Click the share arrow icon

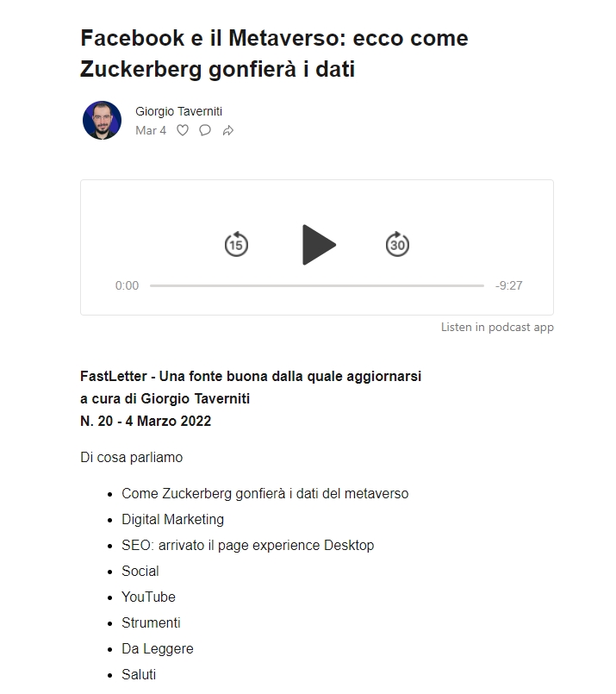tap(228, 131)
